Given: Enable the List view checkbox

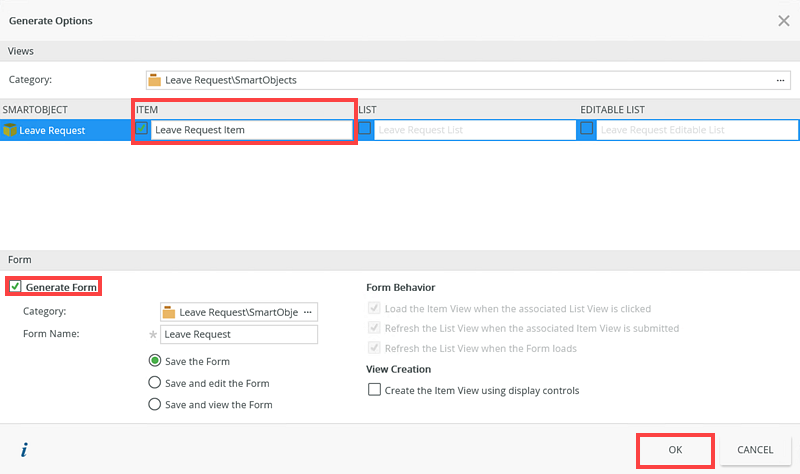Looking at the screenshot, I should point(365,129).
